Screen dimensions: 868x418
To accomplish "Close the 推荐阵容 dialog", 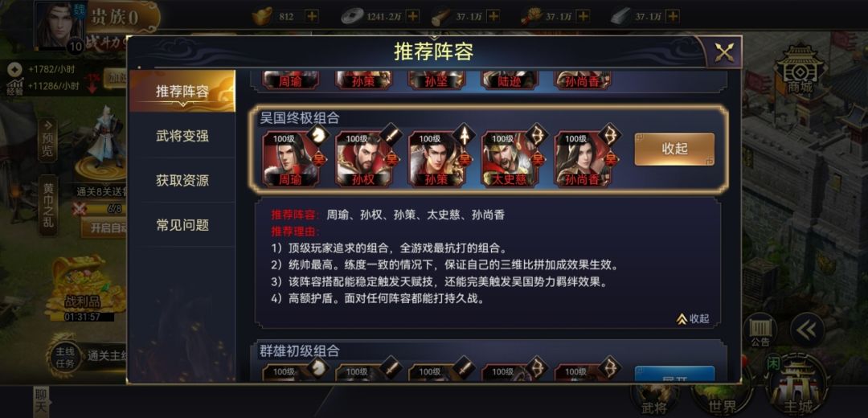I will (724, 52).
